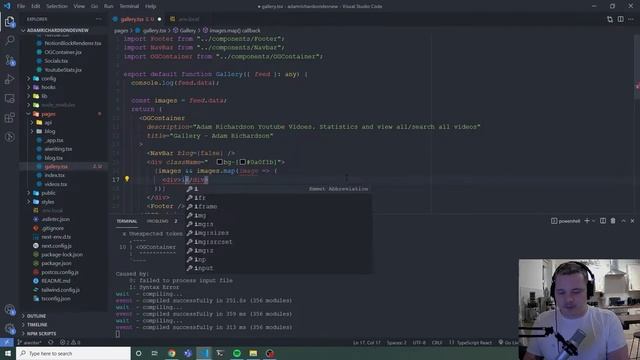
Task: Open the Selection menu
Action: [x=57, y=6]
